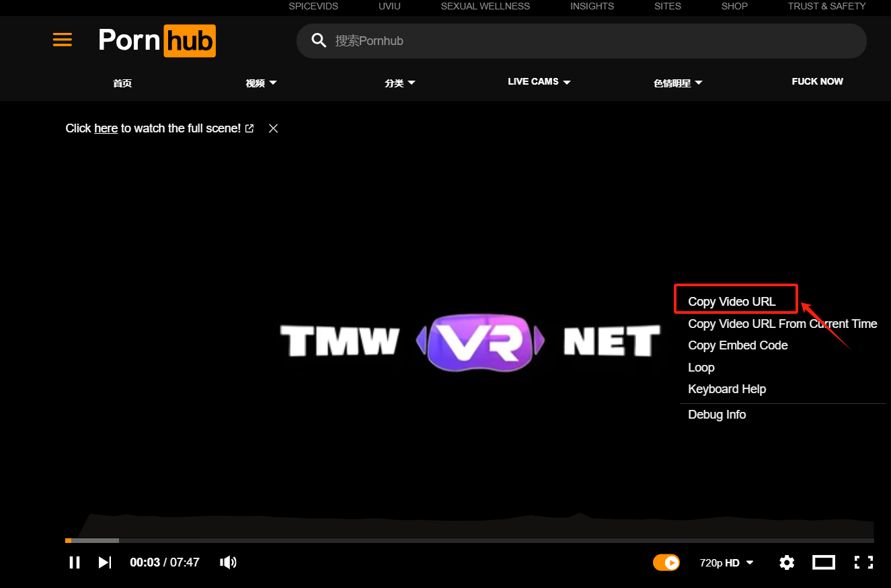The width and height of the screenshot is (891, 588).
Task: Open Debug Info from the menu
Action: pyautogui.click(x=717, y=415)
